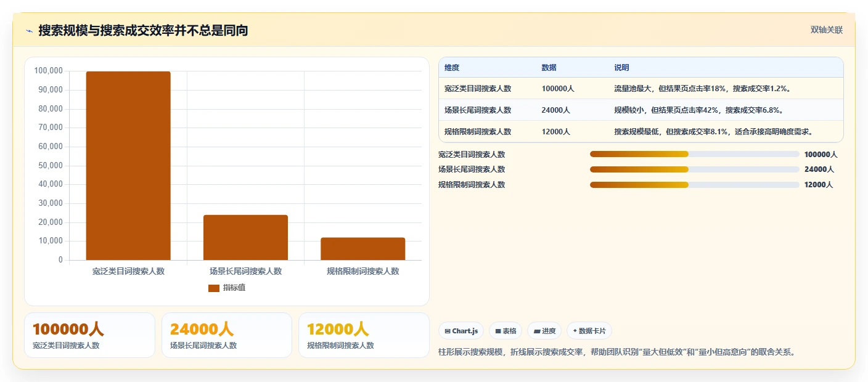Toggle the 指标值 legend swatch
868x382 pixels.
click(213, 288)
